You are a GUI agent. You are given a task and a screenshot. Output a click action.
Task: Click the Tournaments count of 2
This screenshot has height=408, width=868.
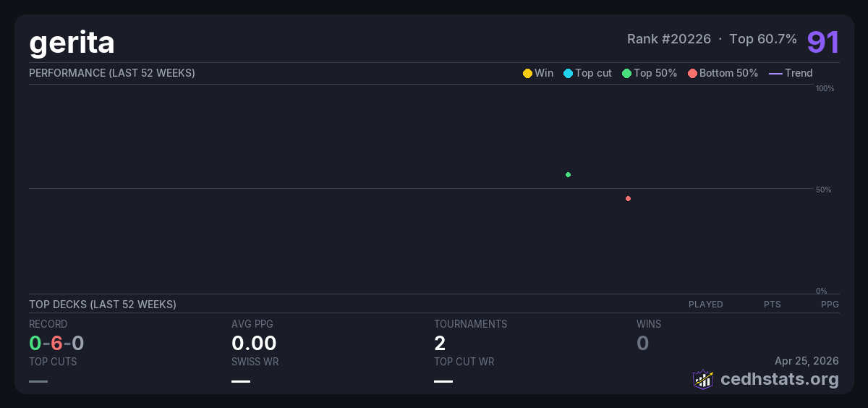tap(440, 343)
